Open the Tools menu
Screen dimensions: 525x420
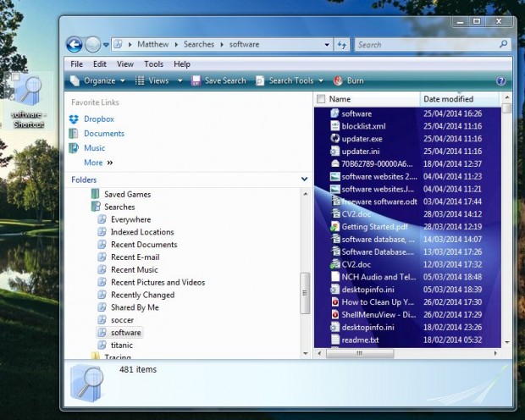click(x=153, y=64)
